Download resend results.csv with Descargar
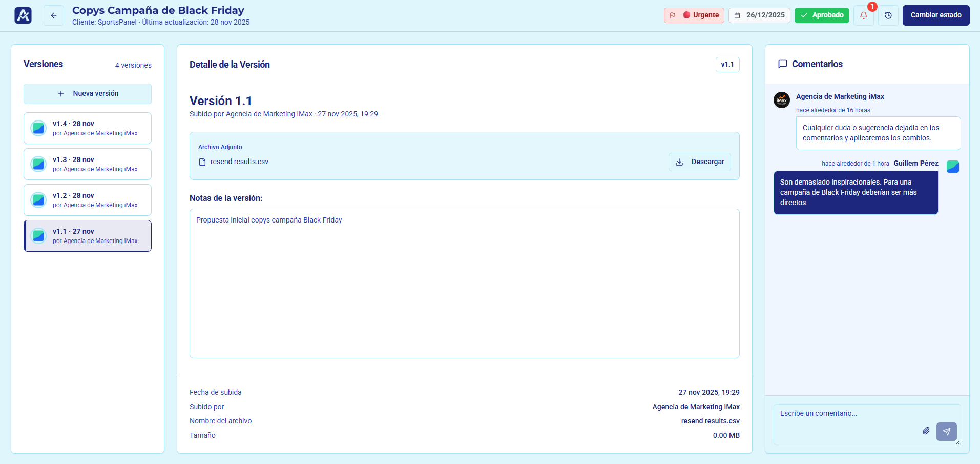Image resolution: width=980 pixels, height=464 pixels. tap(700, 162)
